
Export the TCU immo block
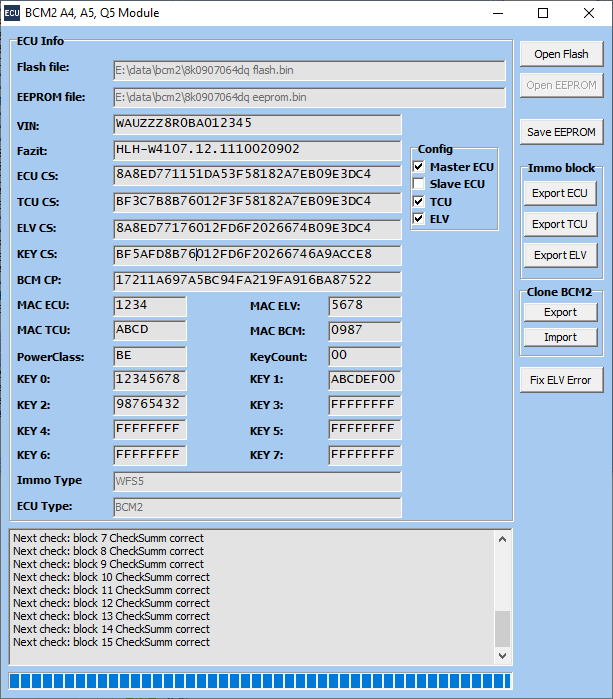click(x=560, y=224)
